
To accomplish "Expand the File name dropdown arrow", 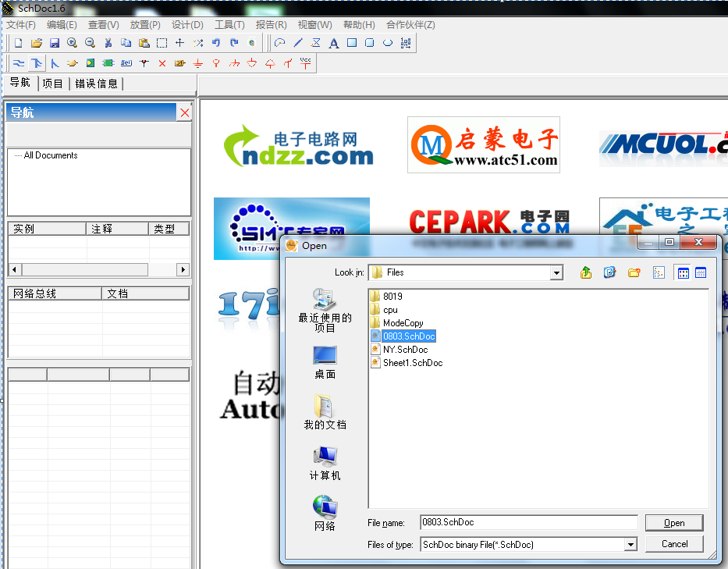I will click(x=630, y=523).
